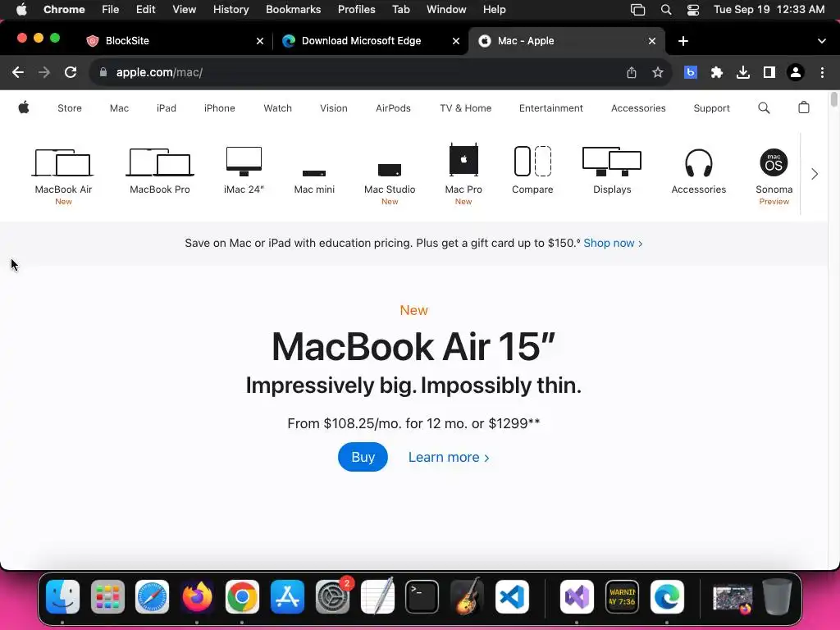This screenshot has width=840, height=630.
Task: Open Terminal from the Dock
Action: [422, 597]
